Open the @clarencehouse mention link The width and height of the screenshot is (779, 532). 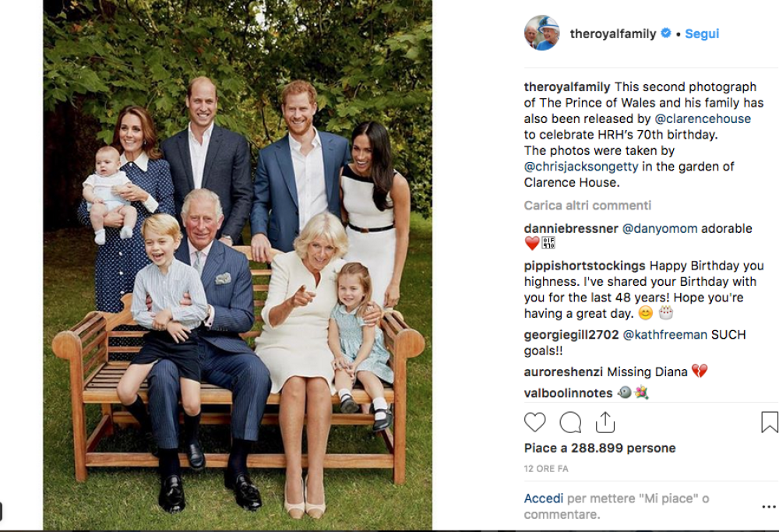(x=703, y=118)
